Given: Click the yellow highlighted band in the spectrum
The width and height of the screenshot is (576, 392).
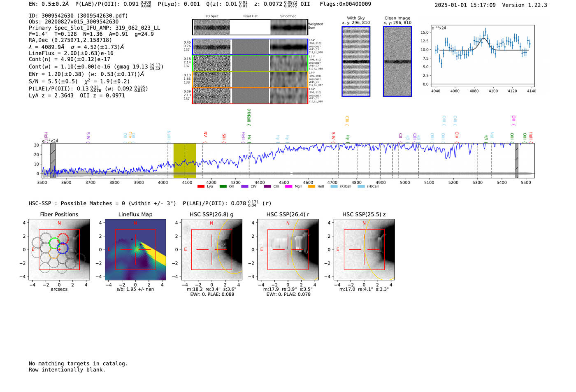Looking at the screenshot, I should pyautogui.click(x=185, y=161).
